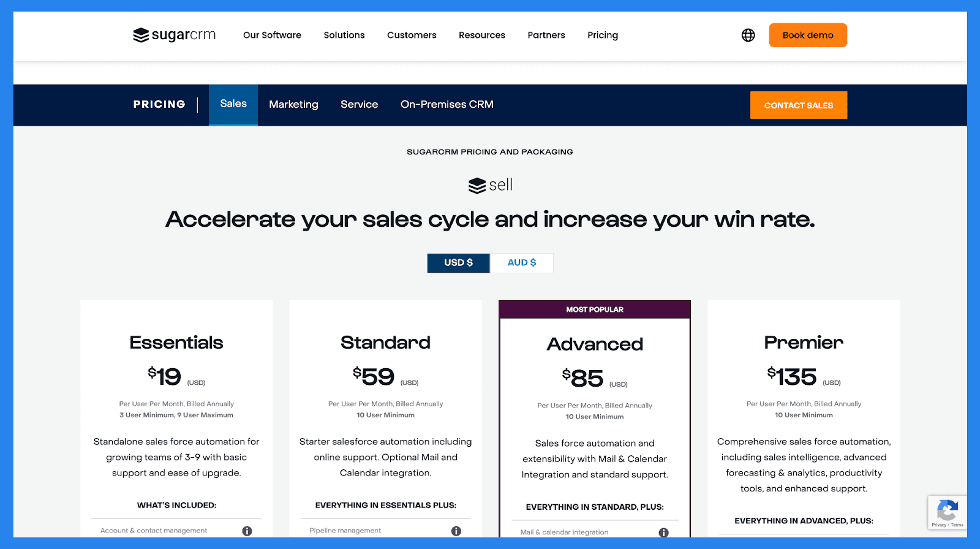Click 'Everything in Advanced, Plus:' heading
This screenshot has height=549, width=980.
pyautogui.click(x=804, y=521)
